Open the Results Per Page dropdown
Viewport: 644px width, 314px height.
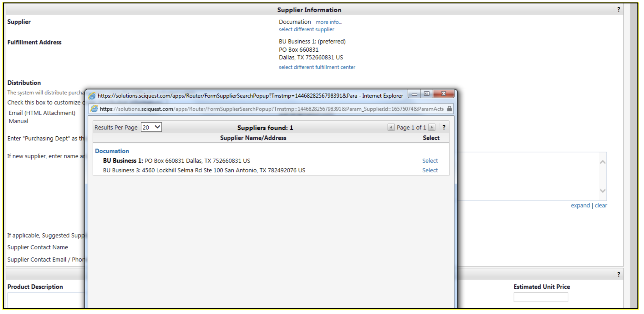coord(151,127)
